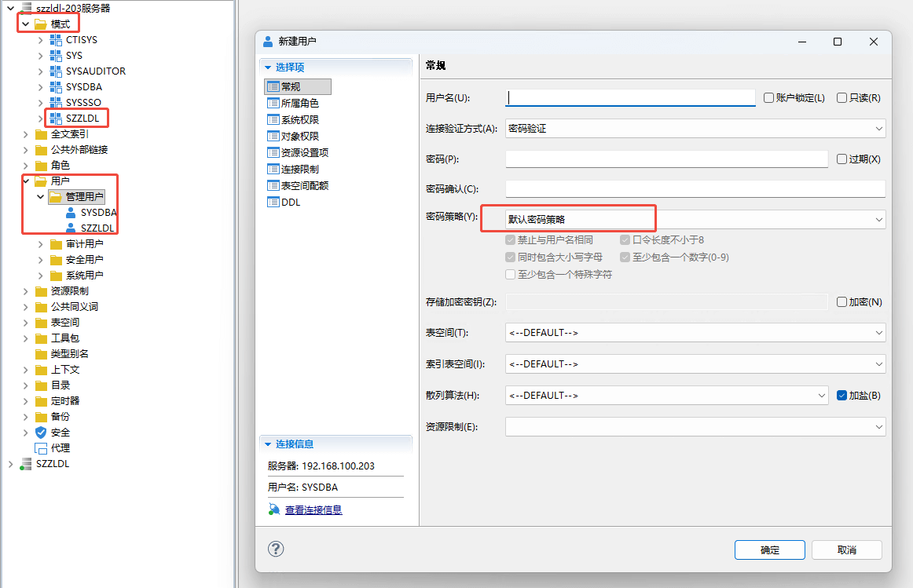Open the 所属角色 option page
Image resolution: width=913 pixels, height=588 pixels.
299,103
